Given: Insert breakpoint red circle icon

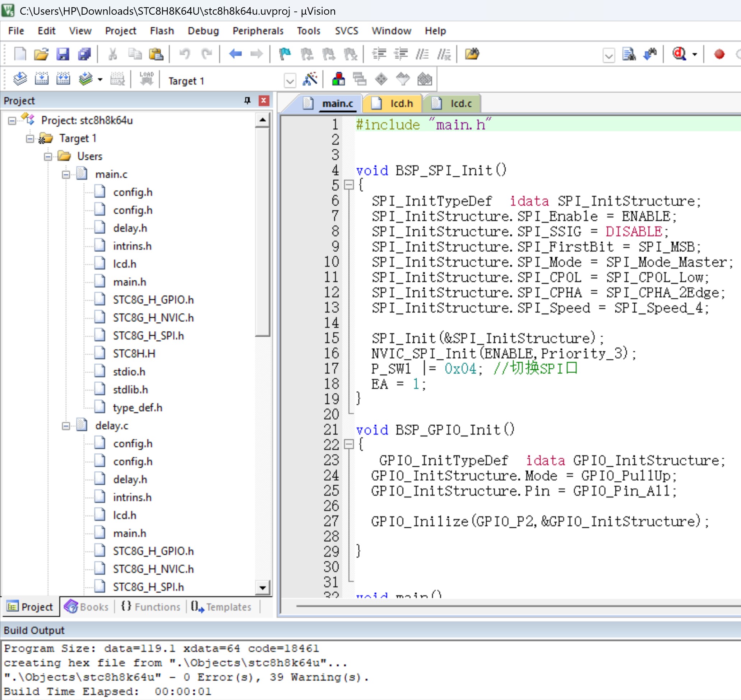Looking at the screenshot, I should 719,54.
